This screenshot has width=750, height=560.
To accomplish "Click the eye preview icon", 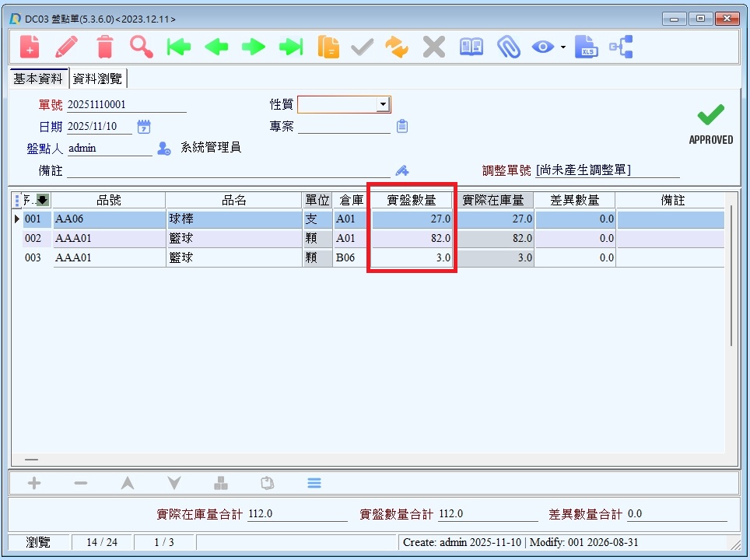I will coord(543,47).
